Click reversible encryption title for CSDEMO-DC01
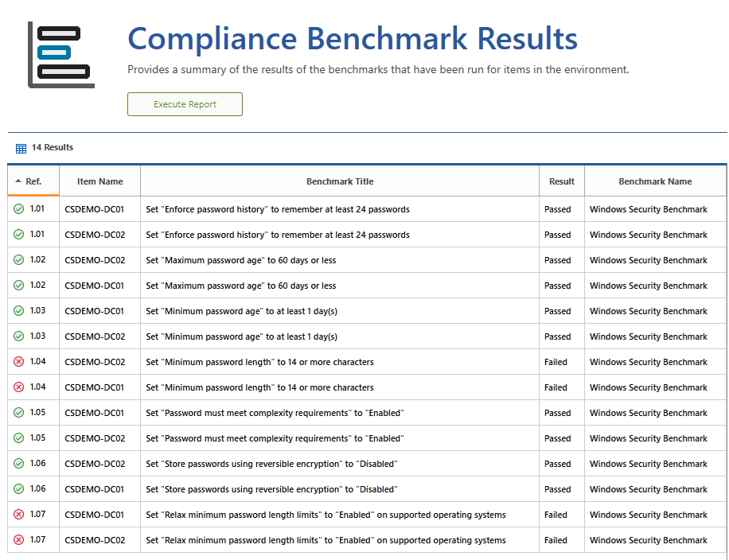 [271, 489]
